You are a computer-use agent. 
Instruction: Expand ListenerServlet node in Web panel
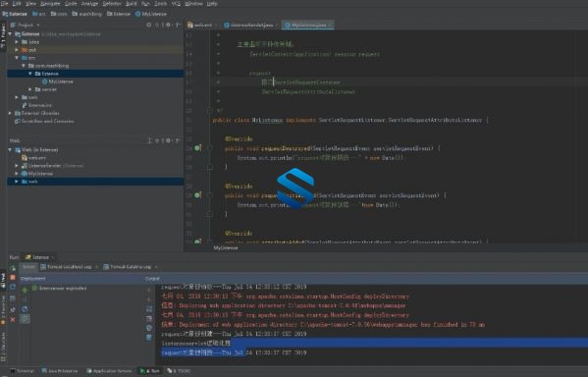click(x=17, y=166)
